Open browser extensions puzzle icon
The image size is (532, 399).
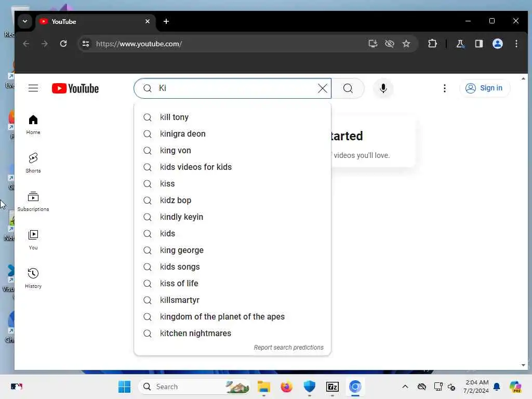[432, 44]
